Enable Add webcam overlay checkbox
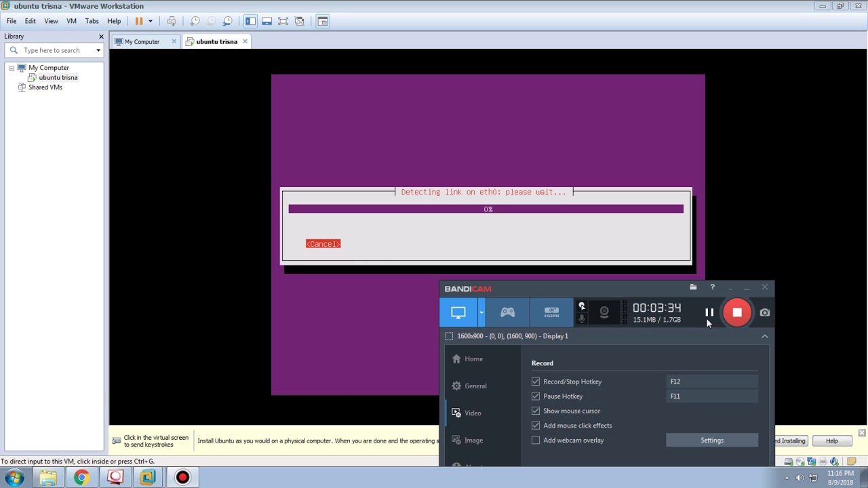This screenshot has height=488, width=868. (x=536, y=441)
